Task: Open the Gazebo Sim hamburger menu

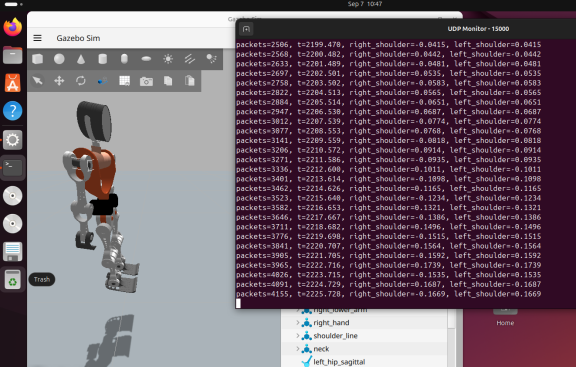Action: click(x=38, y=38)
